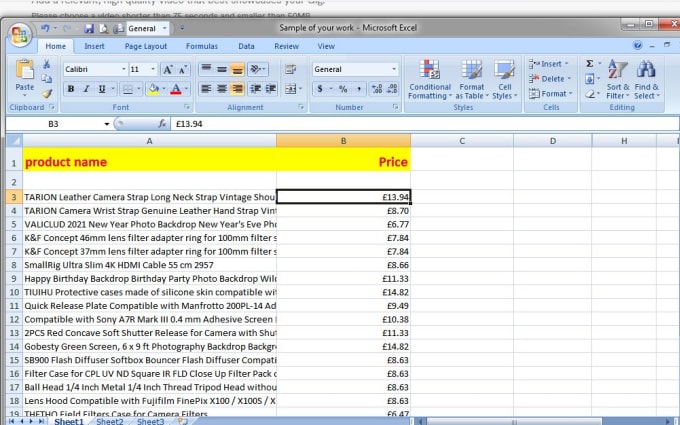This screenshot has width=680, height=425.
Task: Apply percent style format
Action: [x=343, y=89]
